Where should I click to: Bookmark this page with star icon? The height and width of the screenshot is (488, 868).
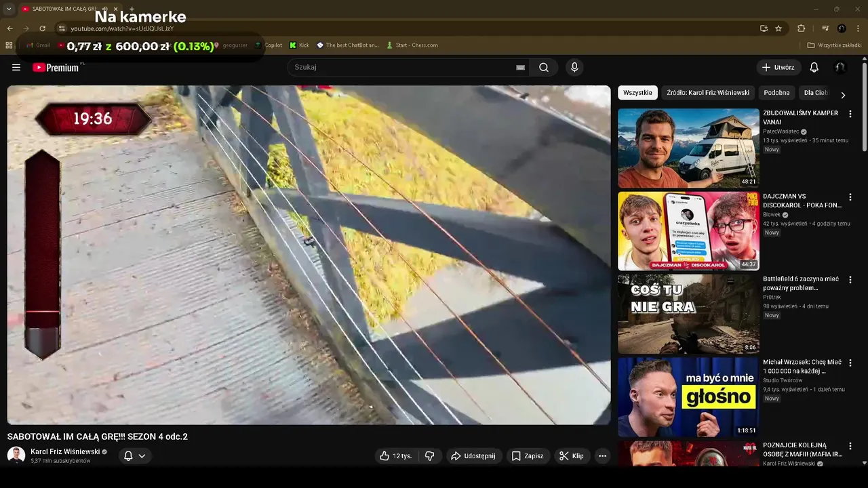click(x=778, y=28)
